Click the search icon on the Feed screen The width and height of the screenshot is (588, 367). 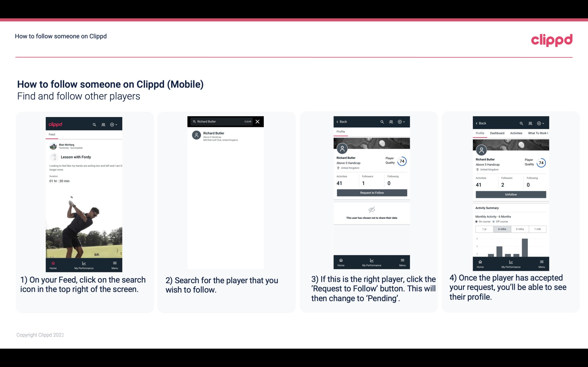94,124
